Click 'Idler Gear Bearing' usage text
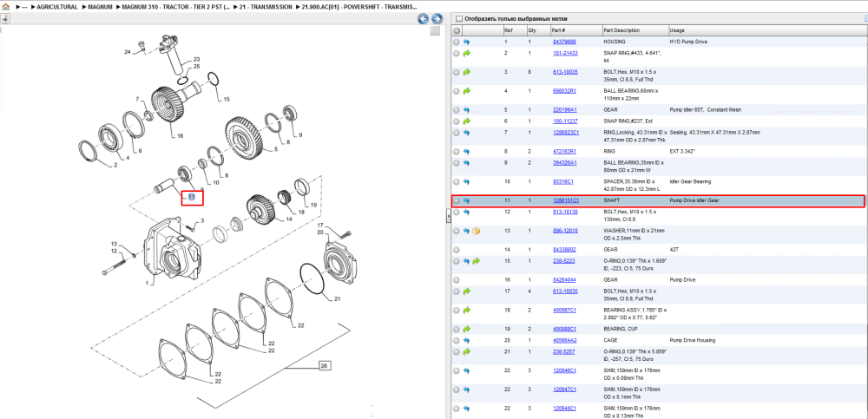 point(690,181)
